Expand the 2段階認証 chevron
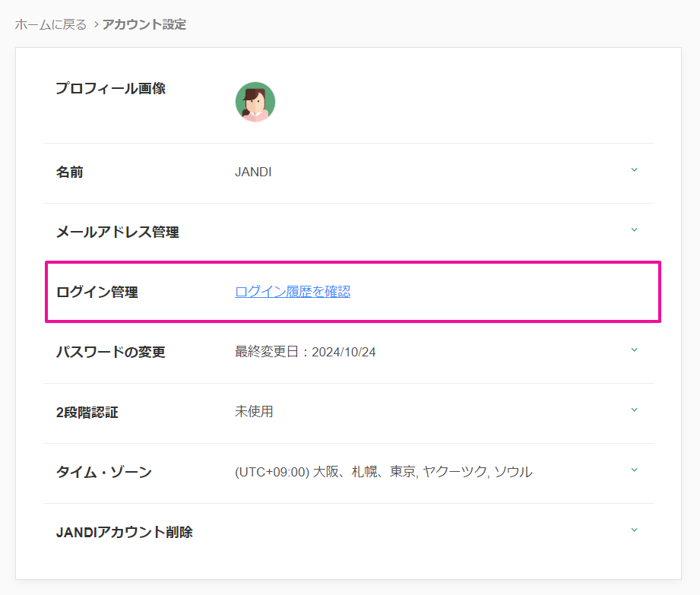 point(634,410)
